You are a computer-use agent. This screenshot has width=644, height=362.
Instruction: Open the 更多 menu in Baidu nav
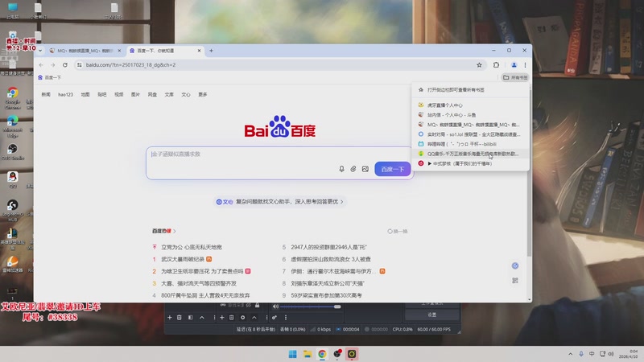tap(203, 94)
